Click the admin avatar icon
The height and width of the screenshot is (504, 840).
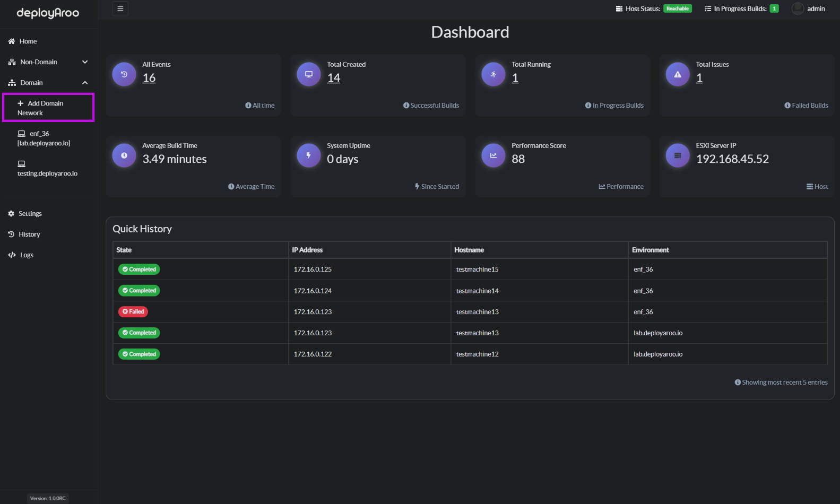click(798, 8)
